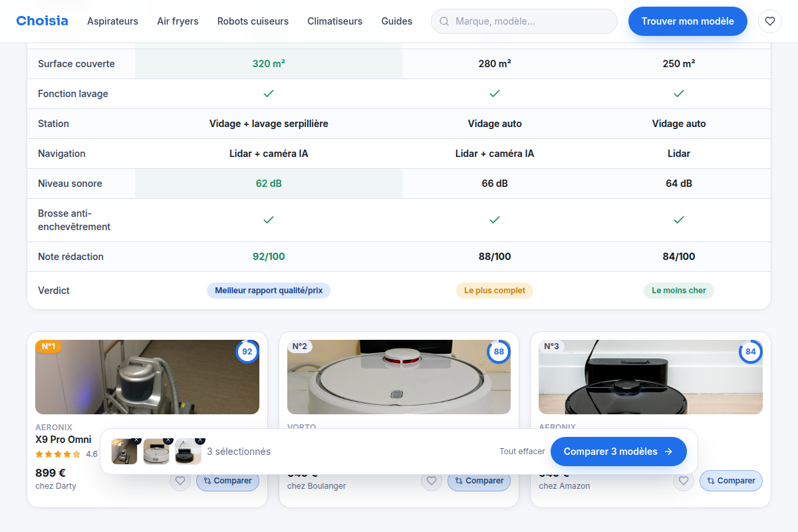The height and width of the screenshot is (532, 798).
Task: Favorite the Darty-priced card with heart icon
Action: (x=180, y=481)
